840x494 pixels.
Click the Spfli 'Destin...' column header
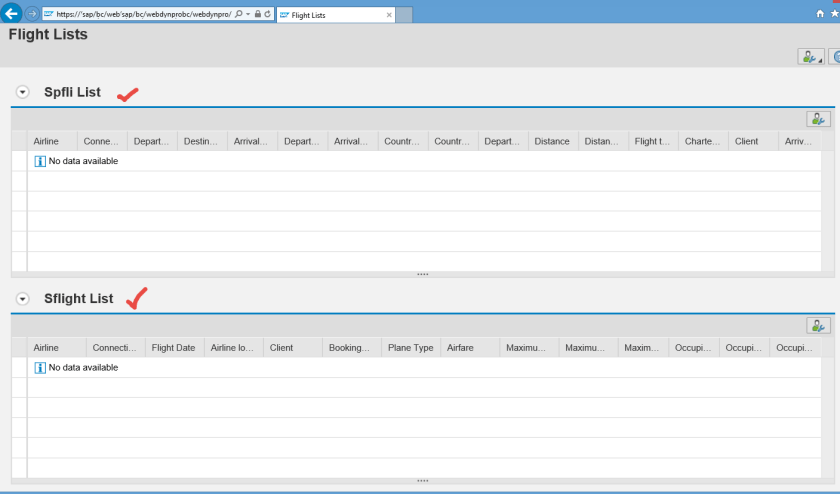202,141
